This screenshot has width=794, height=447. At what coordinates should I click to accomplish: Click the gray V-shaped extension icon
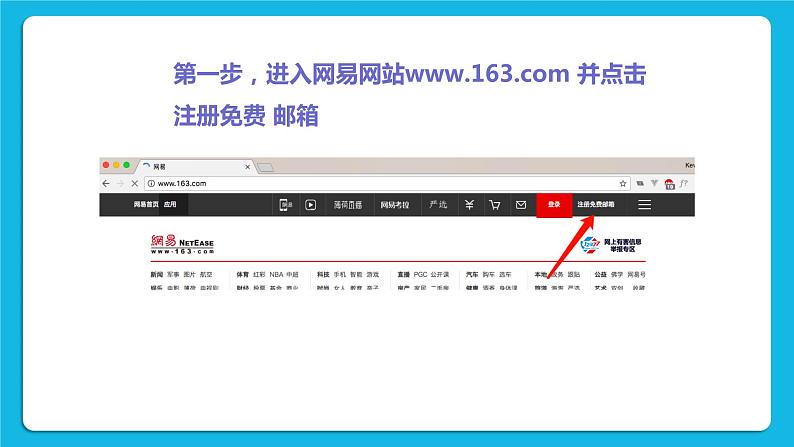[x=654, y=183]
